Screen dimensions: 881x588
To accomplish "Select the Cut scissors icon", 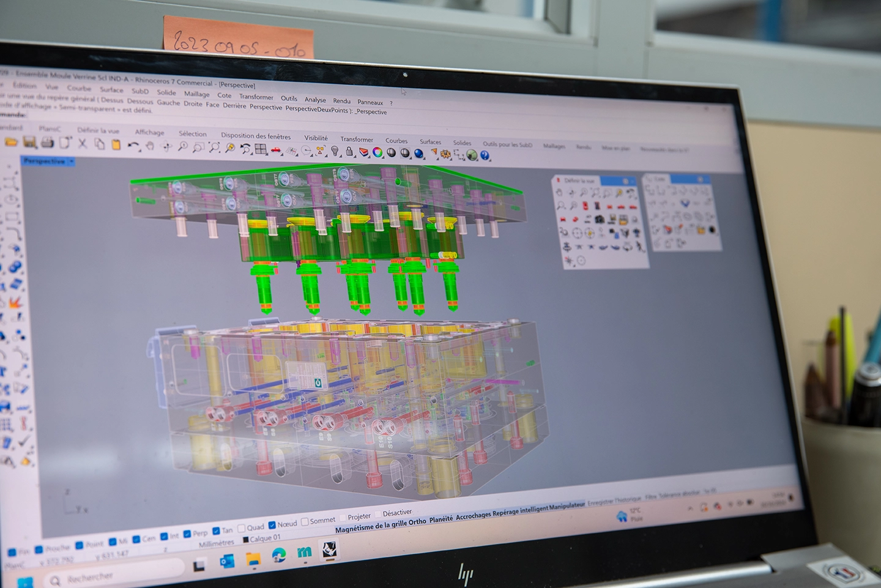I will [82, 144].
